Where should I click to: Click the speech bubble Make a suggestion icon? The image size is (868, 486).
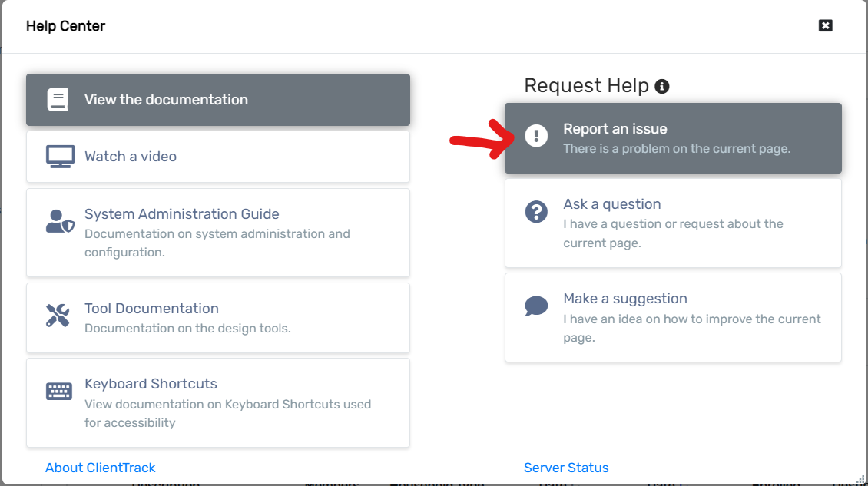coord(536,306)
